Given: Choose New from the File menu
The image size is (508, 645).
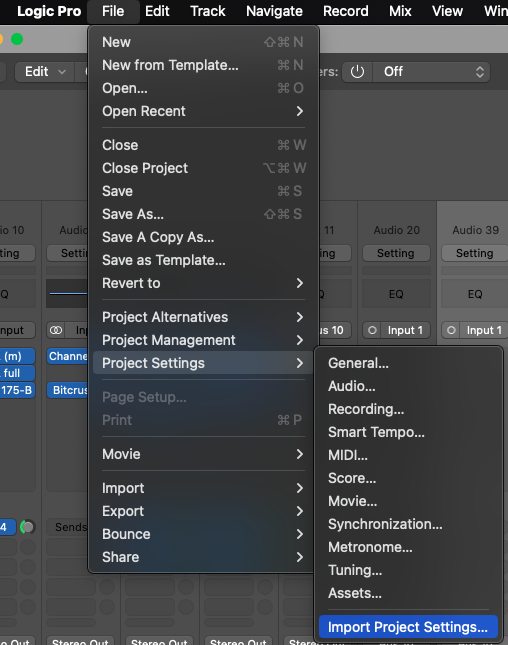Looking at the screenshot, I should point(203,42).
